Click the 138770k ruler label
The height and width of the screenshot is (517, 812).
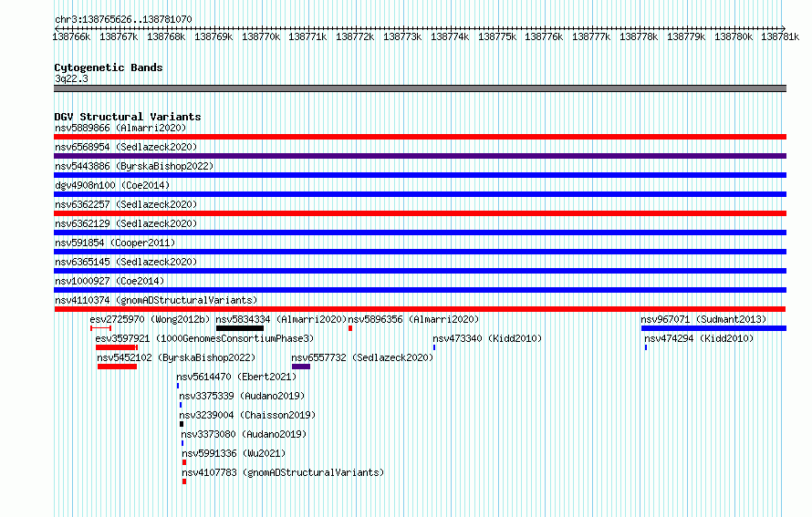click(261, 36)
